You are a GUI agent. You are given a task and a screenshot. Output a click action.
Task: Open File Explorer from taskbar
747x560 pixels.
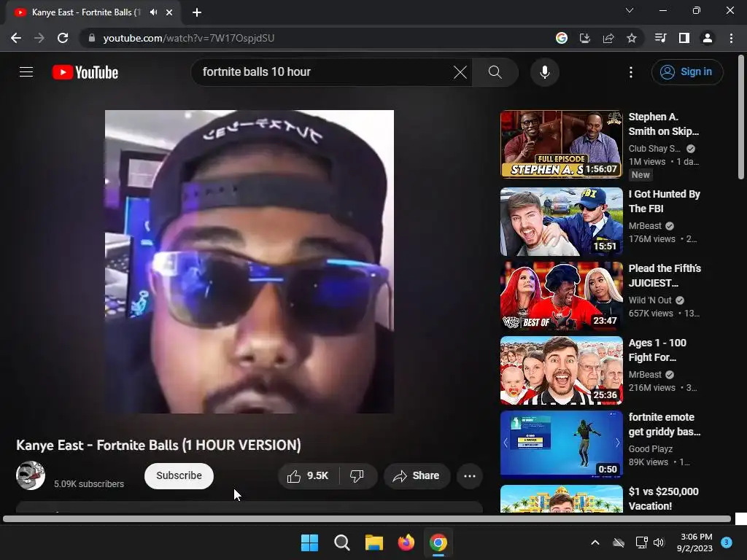pyautogui.click(x=374, y=542)
